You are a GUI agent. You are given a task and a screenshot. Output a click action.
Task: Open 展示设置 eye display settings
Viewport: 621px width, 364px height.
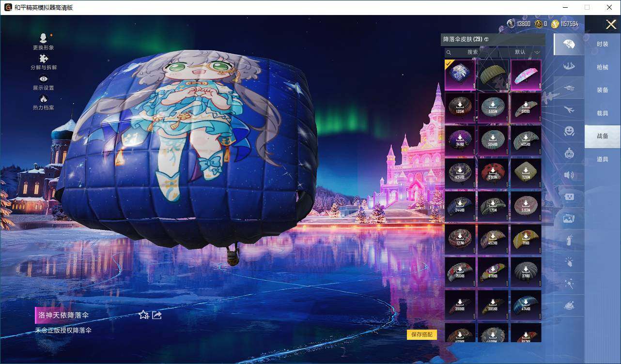tap(43, 79)
